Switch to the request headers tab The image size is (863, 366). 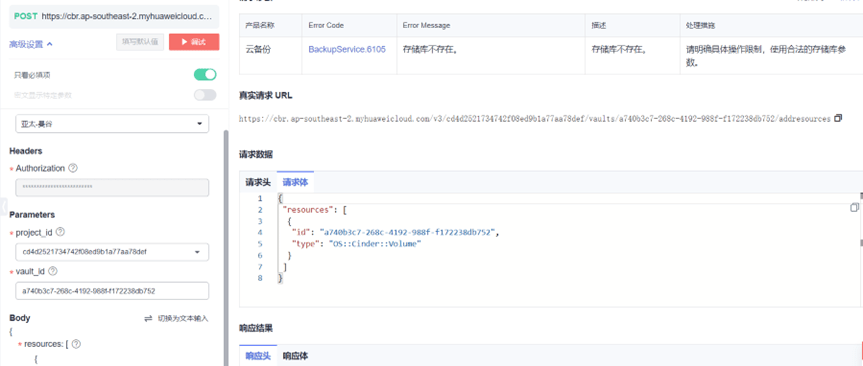pyautogui.click(x=258, y=182)
